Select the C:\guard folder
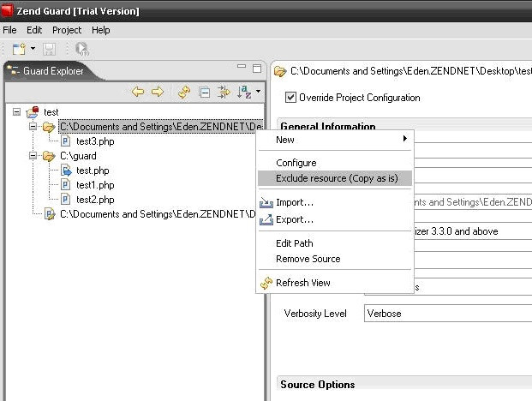Screen dimensions: 532x401 [x=78, y=156]
